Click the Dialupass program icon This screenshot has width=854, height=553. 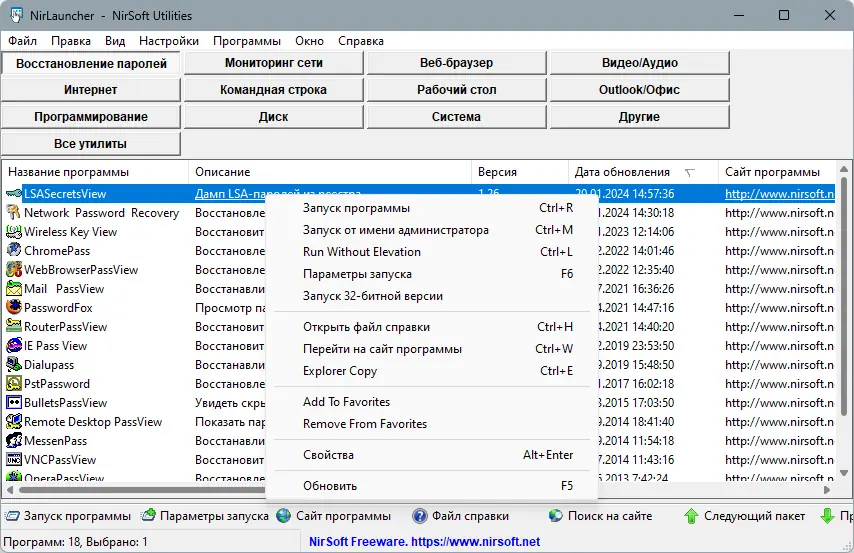tap(14, 364)
